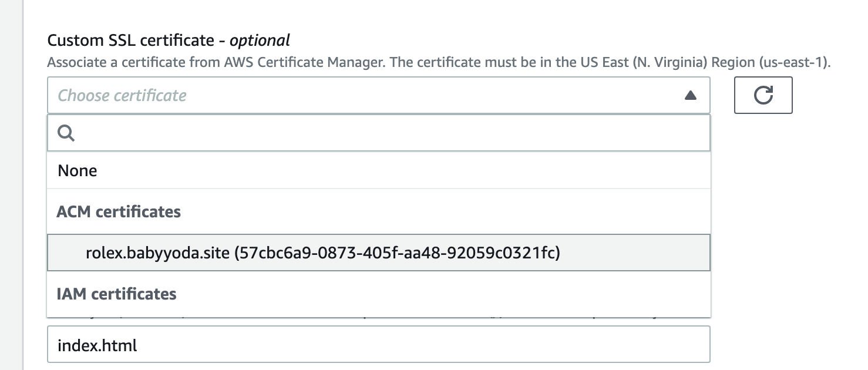Select the None certificate option
This screenshot has width=868, height=370.
tap(379, 171)
